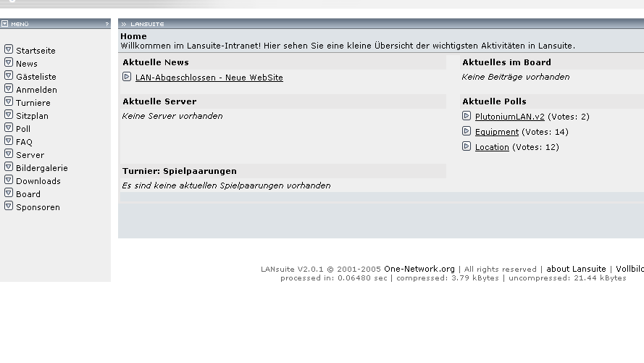Click the arrow icon before LAN-Abgeschlossen news

click(127, 77)
